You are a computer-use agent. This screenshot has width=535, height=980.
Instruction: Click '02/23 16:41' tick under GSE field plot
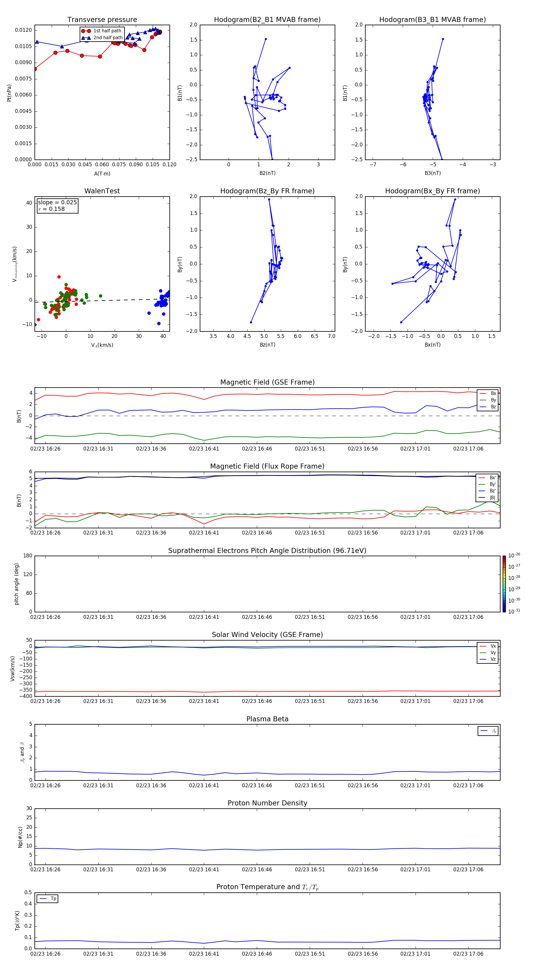(204, 448)
